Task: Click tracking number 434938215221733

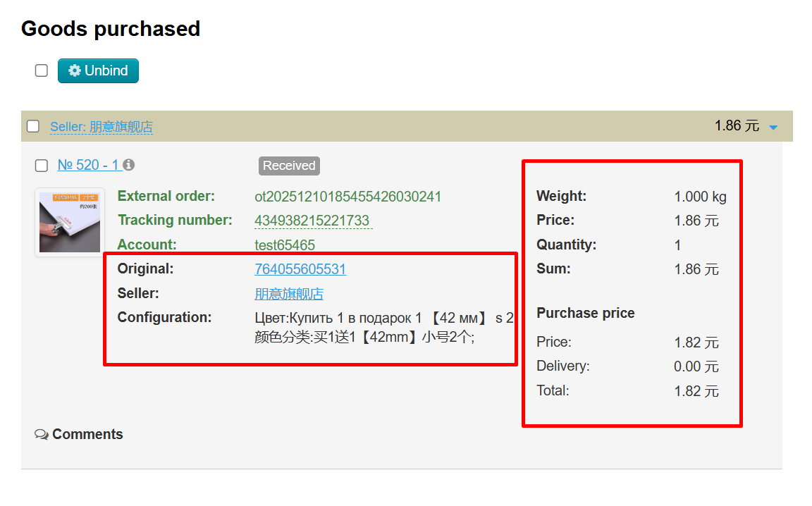Action: [312, 221]
